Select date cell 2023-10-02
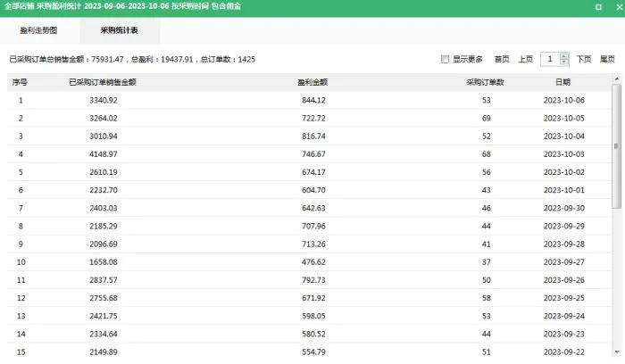The image size is (625, 364). point(564,172)
